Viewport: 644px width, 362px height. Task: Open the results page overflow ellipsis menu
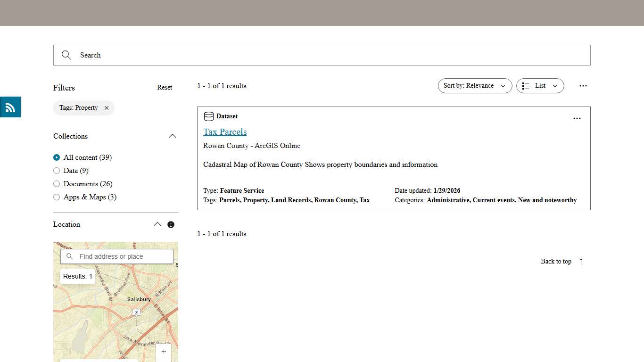(583, 86)
